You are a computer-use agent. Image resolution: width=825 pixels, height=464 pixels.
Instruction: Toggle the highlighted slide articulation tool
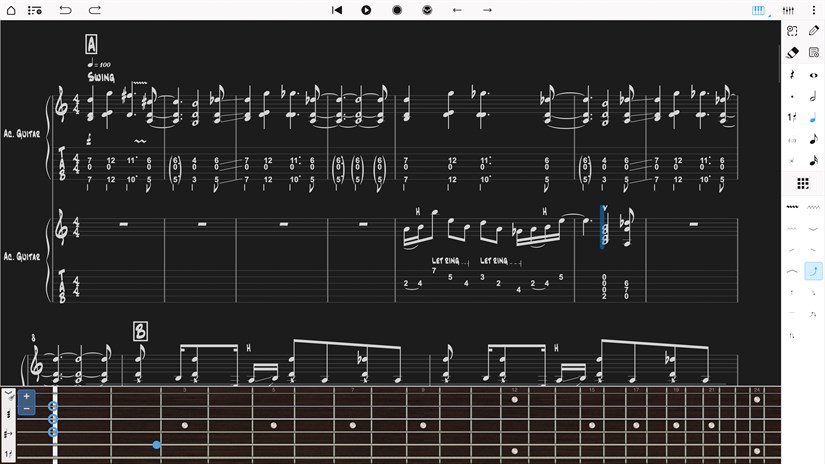(x=814, y=271)
